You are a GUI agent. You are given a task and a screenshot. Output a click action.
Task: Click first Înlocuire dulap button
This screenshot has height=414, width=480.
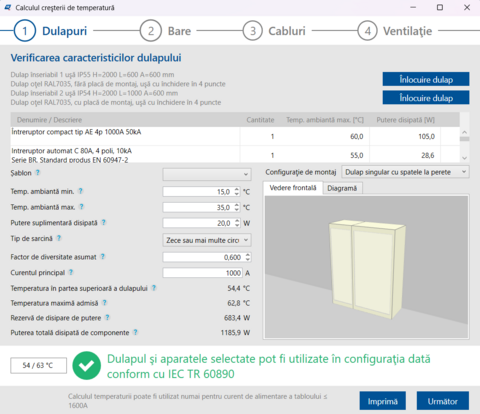426,79
